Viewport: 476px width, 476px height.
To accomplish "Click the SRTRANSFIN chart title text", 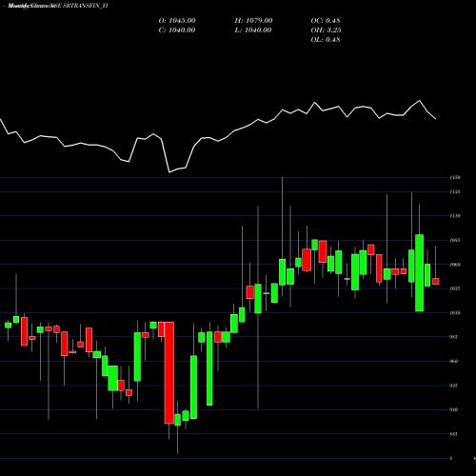I will coord(58,6).
